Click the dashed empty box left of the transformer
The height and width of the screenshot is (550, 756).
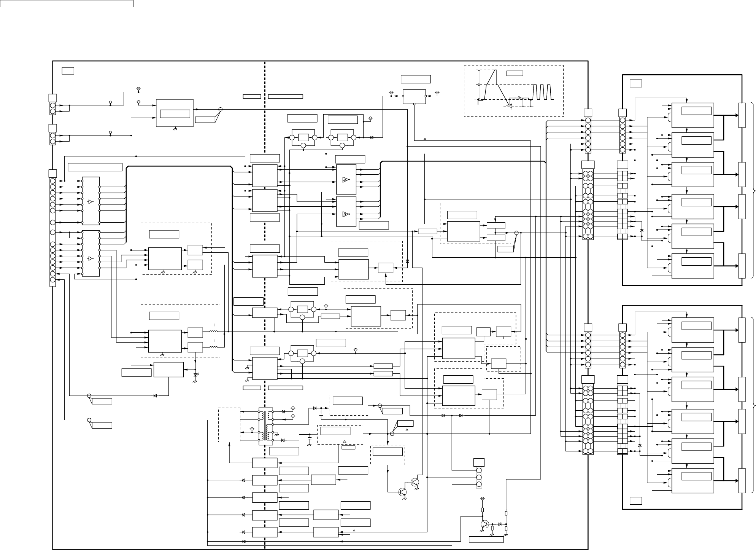point(229,425)
